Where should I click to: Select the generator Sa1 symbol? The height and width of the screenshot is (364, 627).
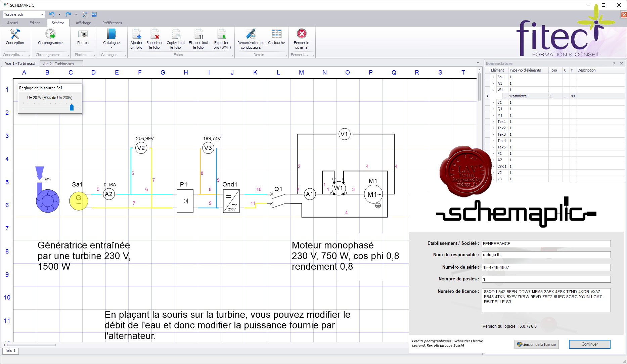79,201
